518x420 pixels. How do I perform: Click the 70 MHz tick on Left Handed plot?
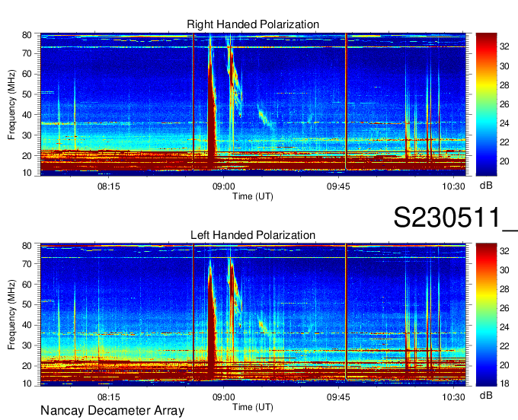(x=27, y=264)
